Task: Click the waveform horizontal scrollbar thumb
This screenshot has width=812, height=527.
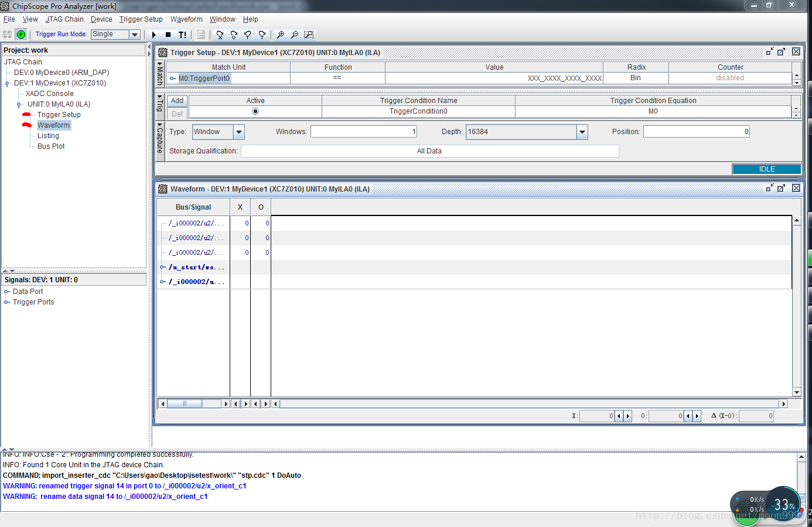Action: point(185,403)
